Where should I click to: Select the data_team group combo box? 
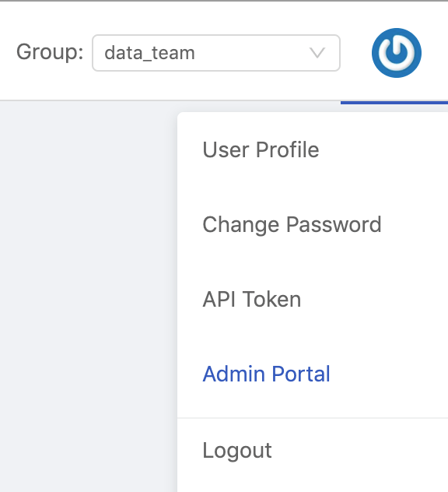[216, 53]
